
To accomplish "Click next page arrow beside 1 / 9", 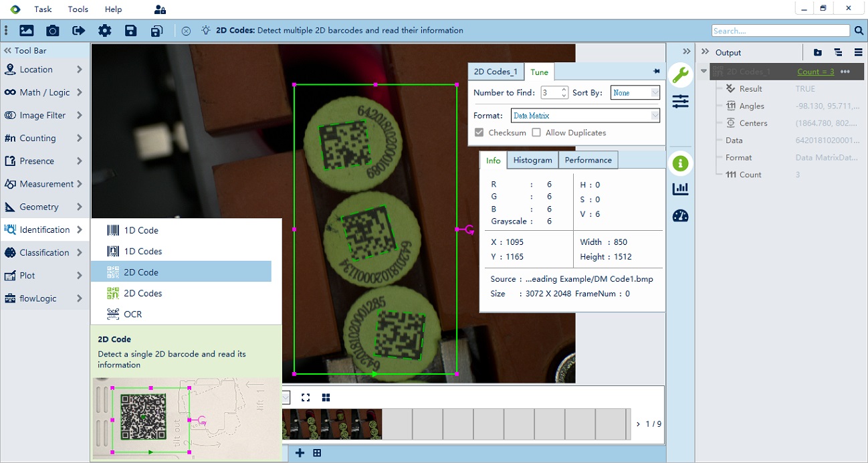I will [x=638, y=424].
